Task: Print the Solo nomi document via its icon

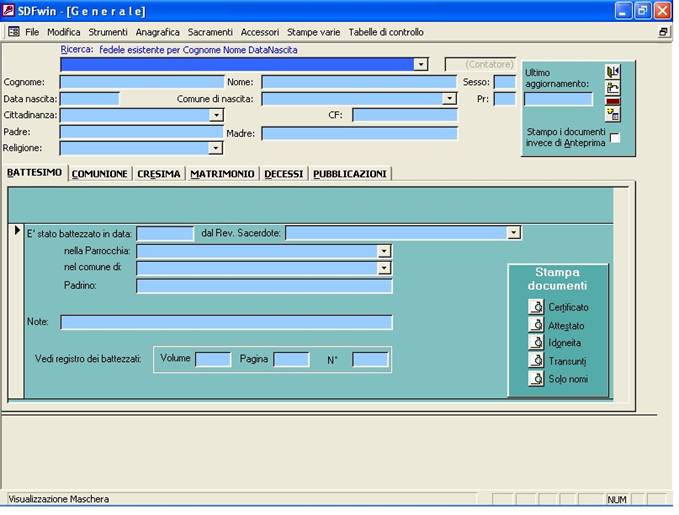Action: tap(536, 379)
